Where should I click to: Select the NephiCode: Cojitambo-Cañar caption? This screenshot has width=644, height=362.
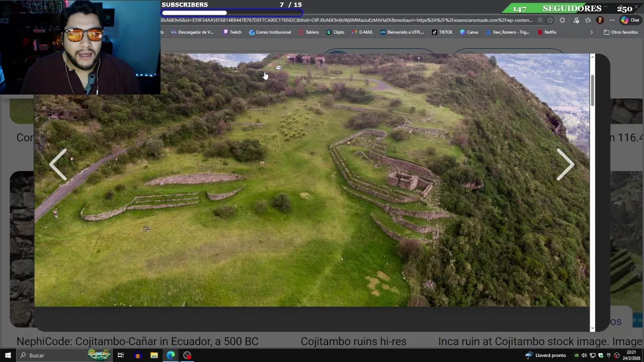coord(137,341)
